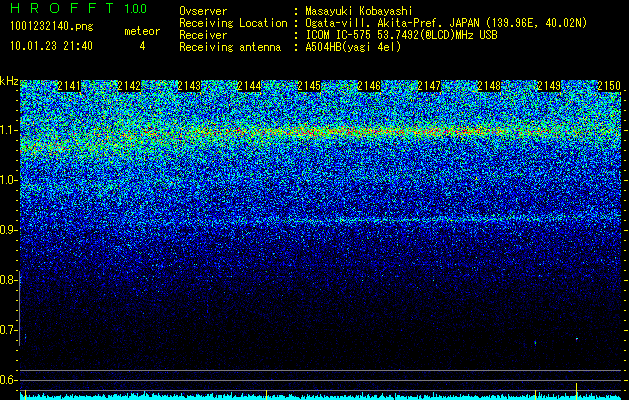Click the 1.1 frequency axis label
Image resolution: width=629 pixels, height=400 pixels.
point(7,130)
